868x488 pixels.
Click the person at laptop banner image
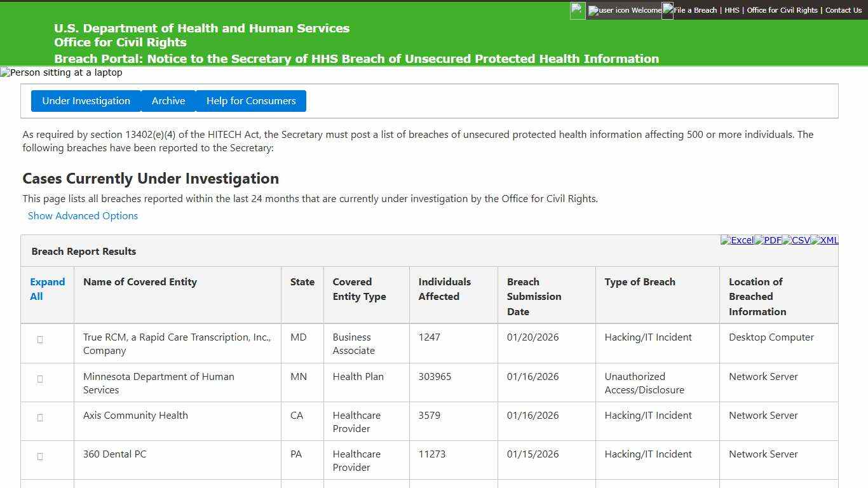click(60, 72)
